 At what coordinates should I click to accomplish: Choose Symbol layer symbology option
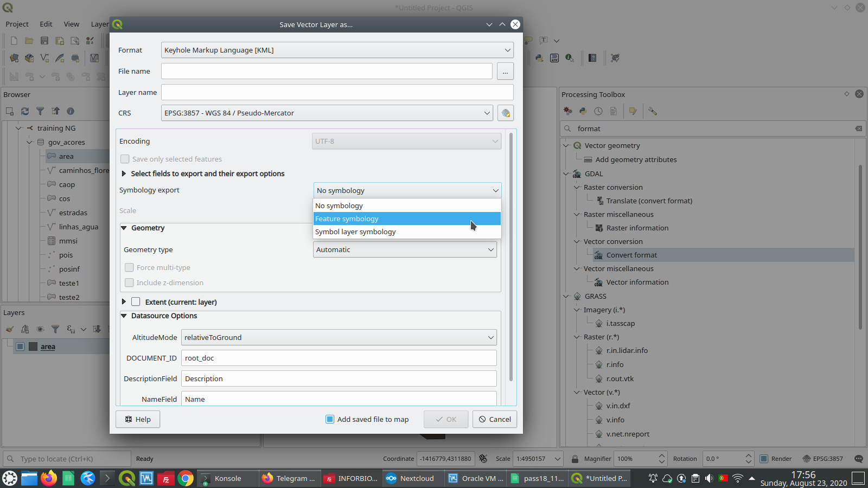407,232
